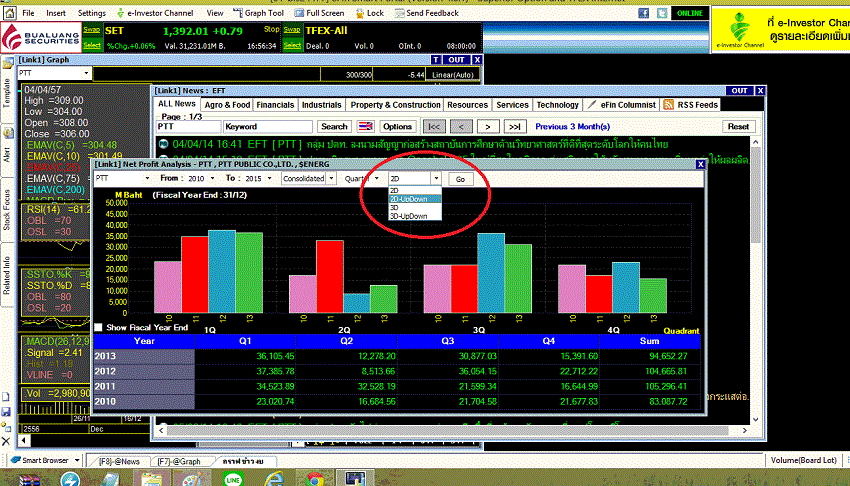Click the Lock toolbar icon
The width and height of the screenshot is (850, 486).
coord(369,13)
